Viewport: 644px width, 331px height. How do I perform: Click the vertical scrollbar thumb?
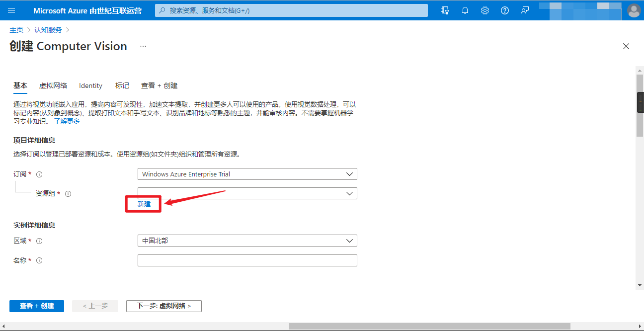point(640,105)
